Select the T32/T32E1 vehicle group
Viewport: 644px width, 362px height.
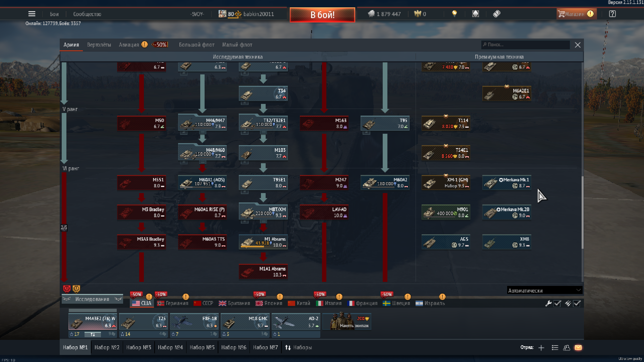pos(263,123)
